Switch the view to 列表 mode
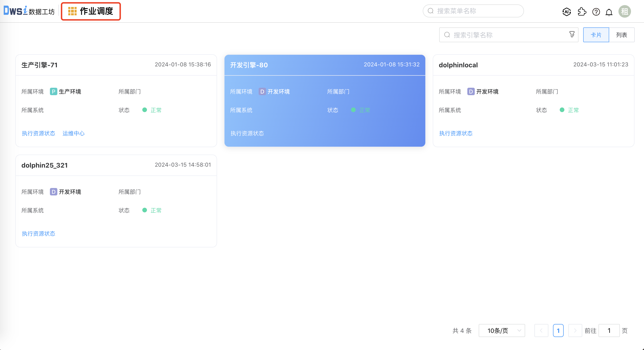The image size is (644, 350). (622, 35)
